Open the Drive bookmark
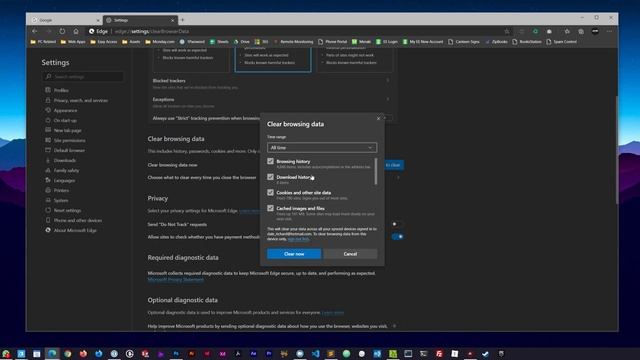The width and height of the screenshot is (640, 360). pos(242,42)
